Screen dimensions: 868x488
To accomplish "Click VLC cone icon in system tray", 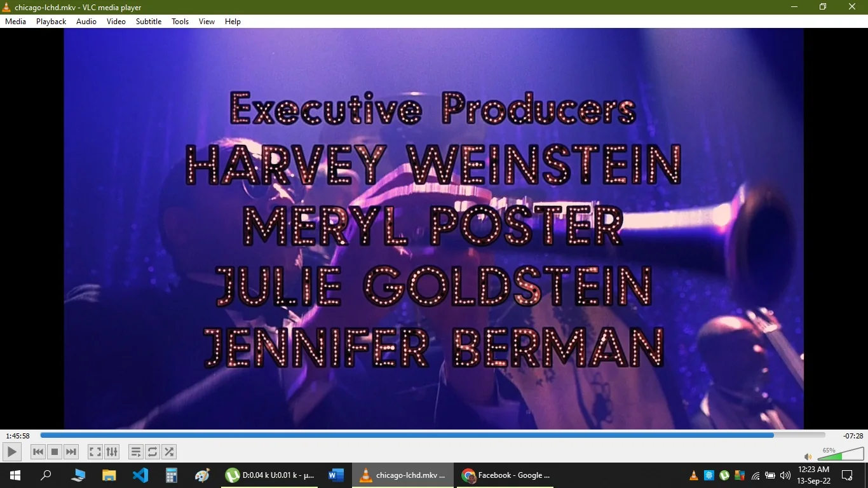I will pyautogui.click(x=694, y=475).
